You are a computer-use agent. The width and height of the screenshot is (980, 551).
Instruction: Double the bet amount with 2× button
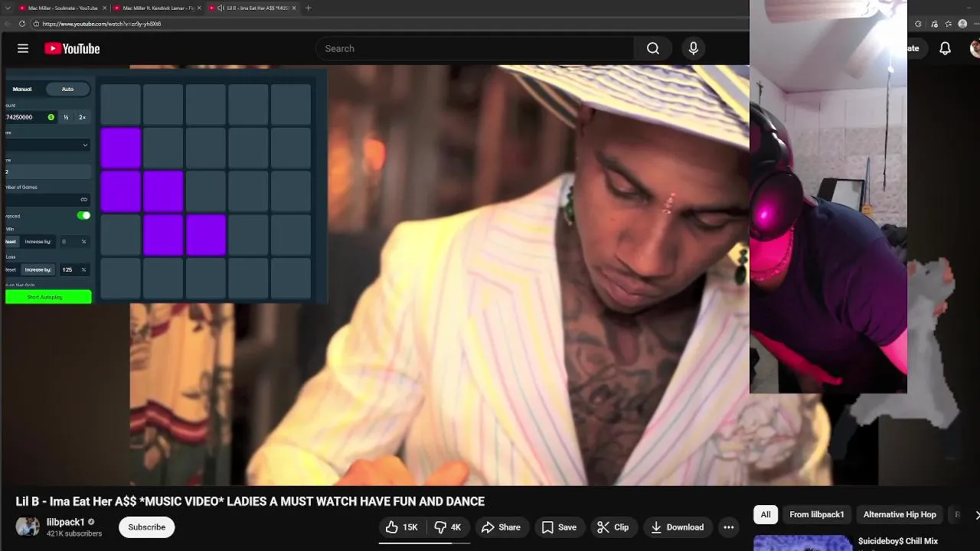(x=82, y=117)
